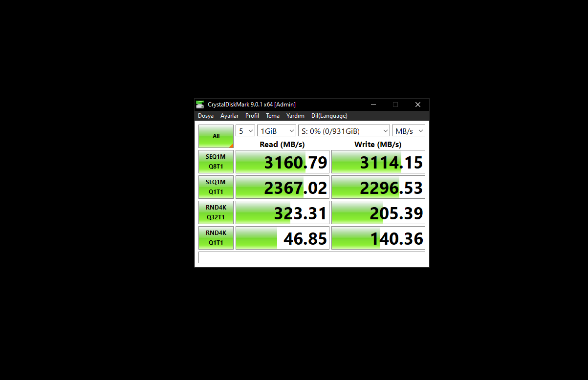The height and width of the screenshot is (380, 588).
Task: Open the Profil menu
Action: [x=252, y=116]
